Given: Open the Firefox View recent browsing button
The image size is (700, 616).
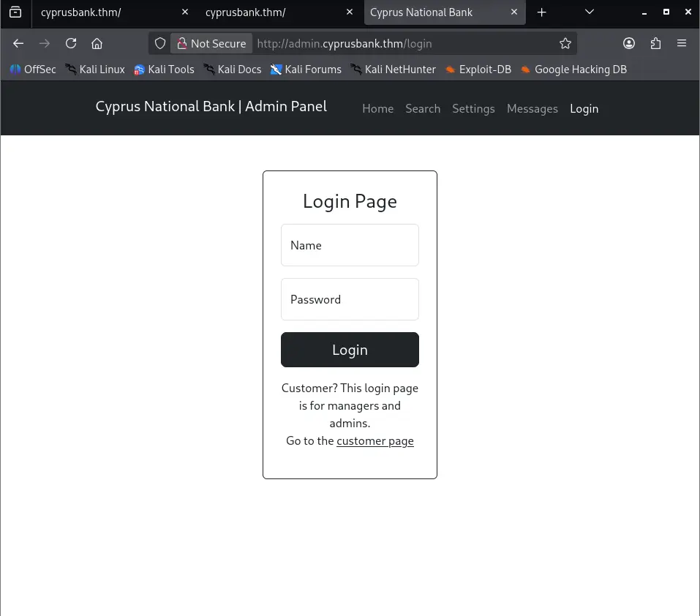Looking at the screenshot, I should coord(15,12).
